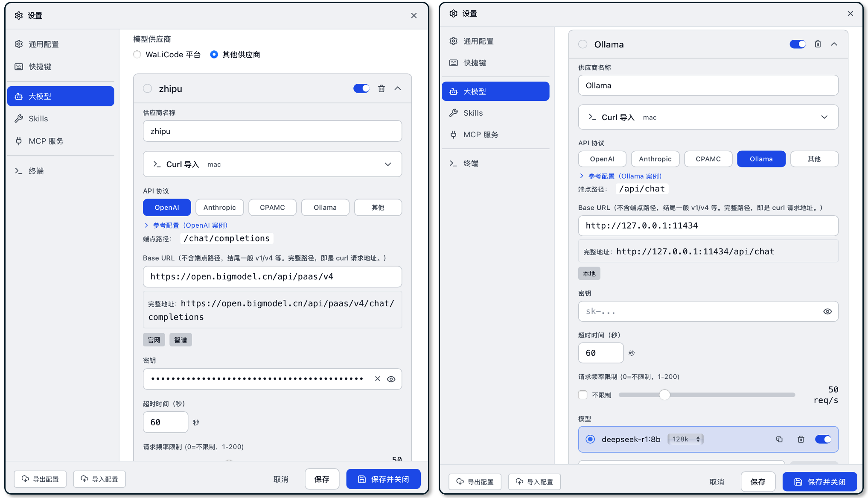Collapse the Ollama provider panel
Image resolution: width=868 pixels, height=498 pixels.
pos(834,44)
